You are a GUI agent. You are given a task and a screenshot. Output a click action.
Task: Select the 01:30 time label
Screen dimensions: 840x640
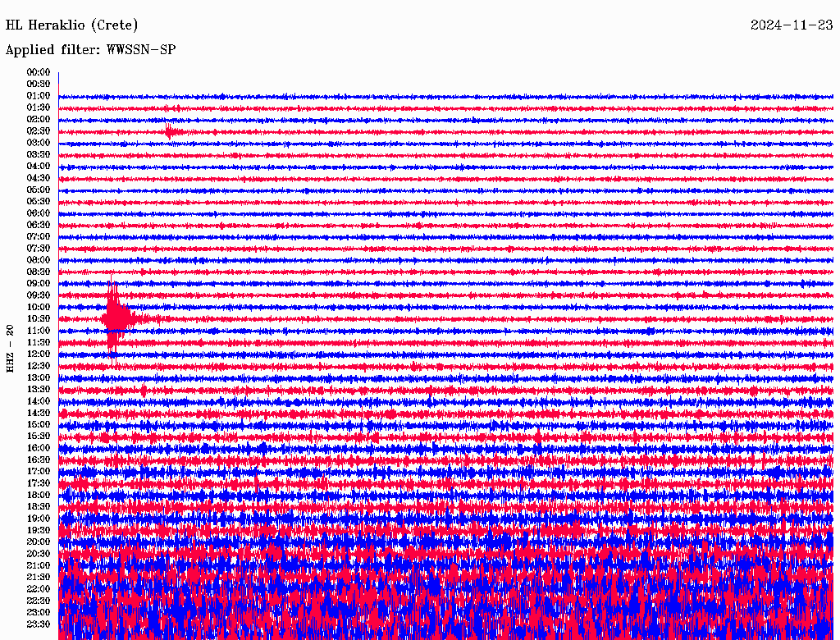38,107
